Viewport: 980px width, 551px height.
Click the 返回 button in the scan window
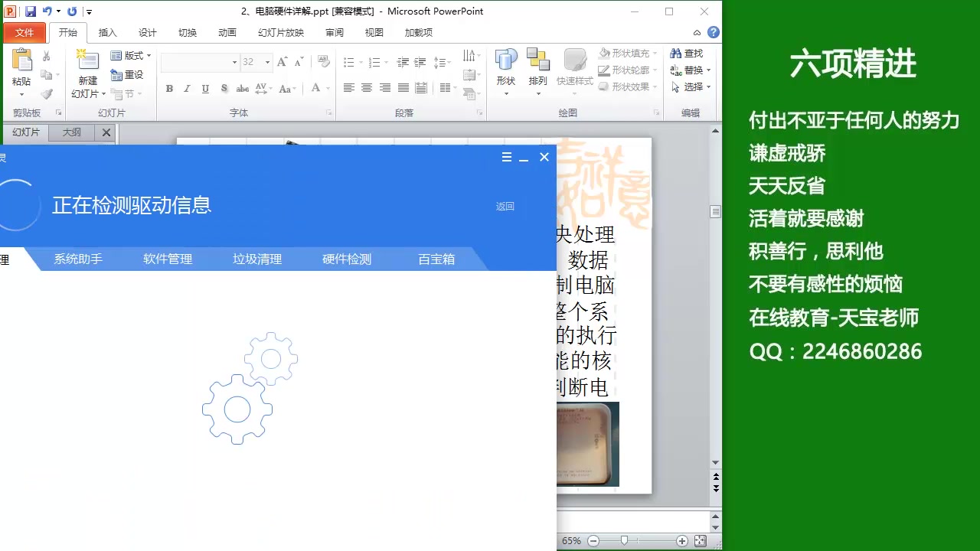[505, 206]
